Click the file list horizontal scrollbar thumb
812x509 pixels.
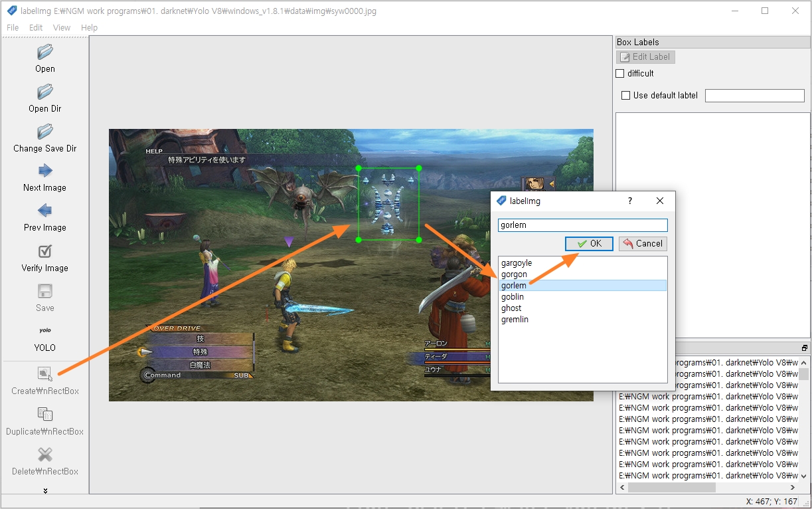[671, 487]
